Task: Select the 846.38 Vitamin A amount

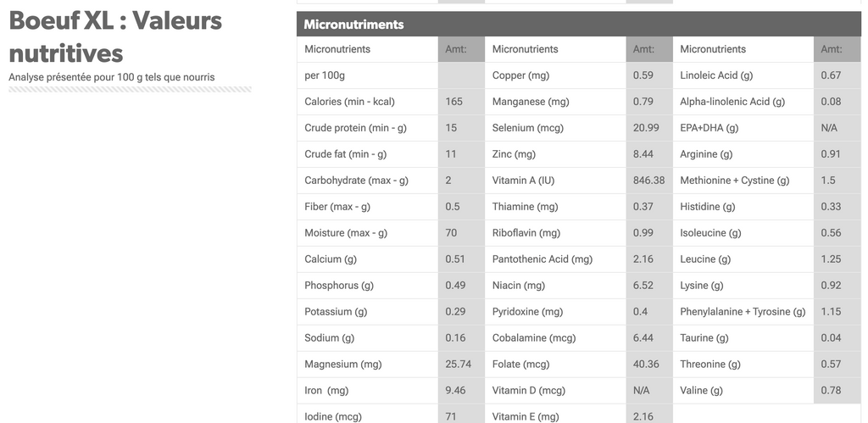Action: point(648,181)
